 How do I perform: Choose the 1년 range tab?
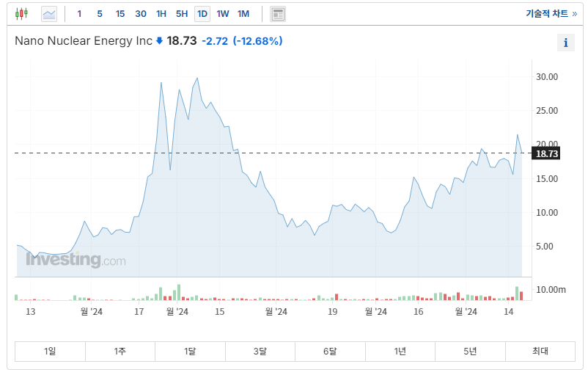[x=400, y=352]
